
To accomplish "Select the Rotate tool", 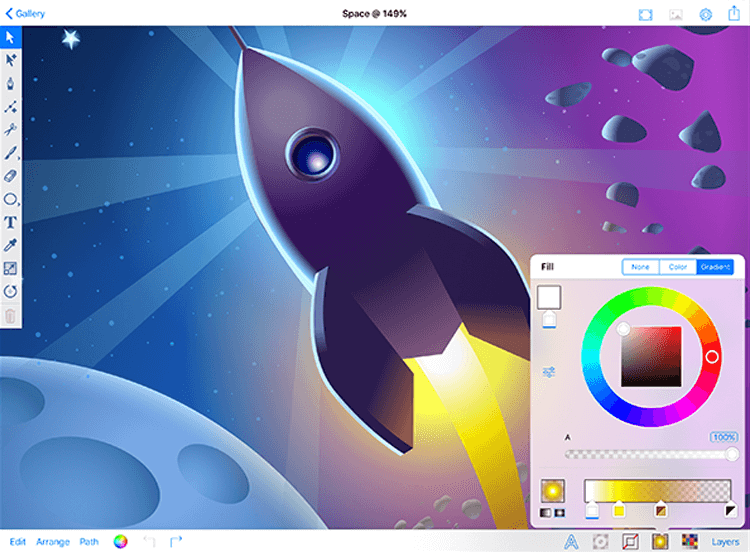I will click(x=11, y=291).
